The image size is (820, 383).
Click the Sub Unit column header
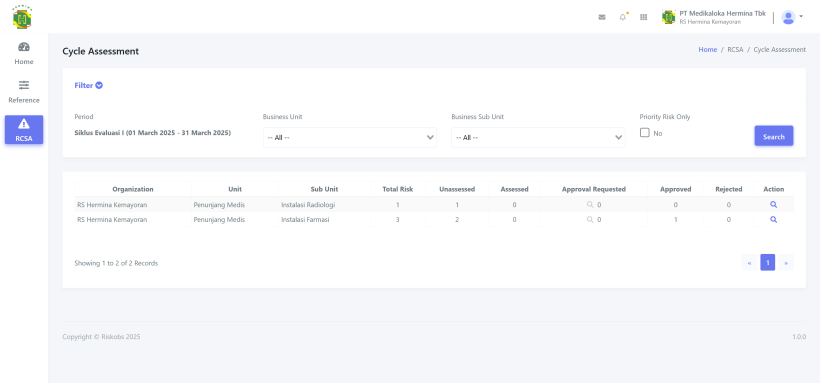(x=324, y=189)
